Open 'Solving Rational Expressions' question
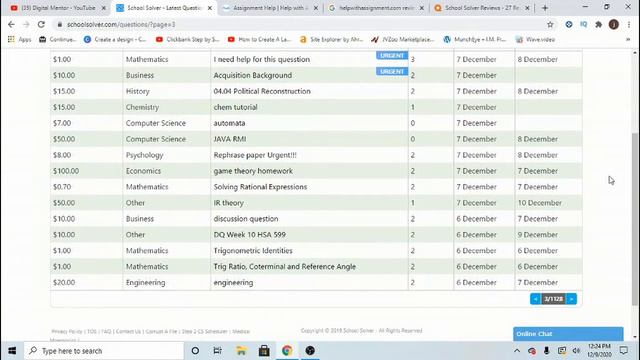 tap(260, 187)
